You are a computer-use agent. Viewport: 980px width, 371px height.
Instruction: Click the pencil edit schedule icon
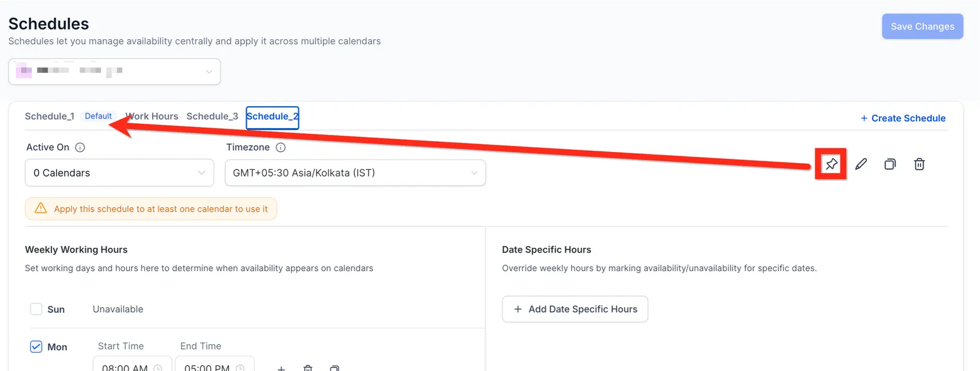[861, 164]
